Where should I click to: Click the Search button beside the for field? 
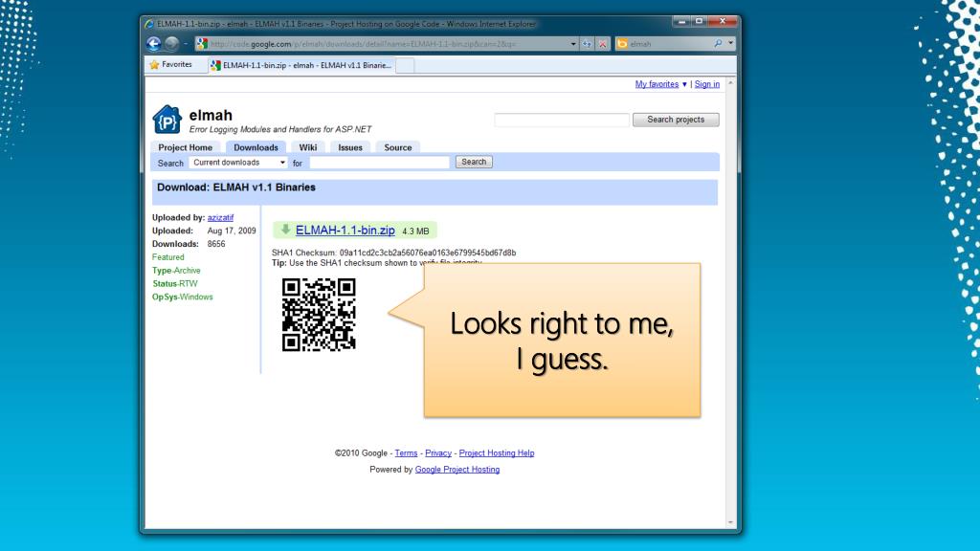(474, 162)
